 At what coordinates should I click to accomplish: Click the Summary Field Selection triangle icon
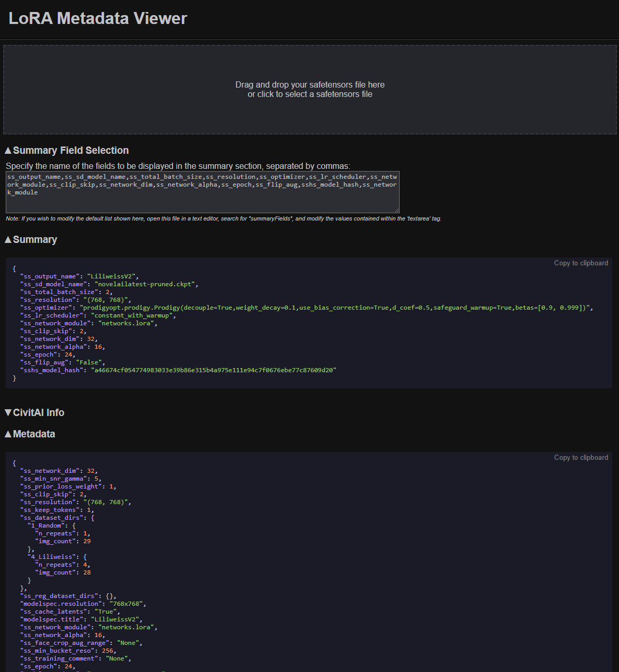pos(8,150)
